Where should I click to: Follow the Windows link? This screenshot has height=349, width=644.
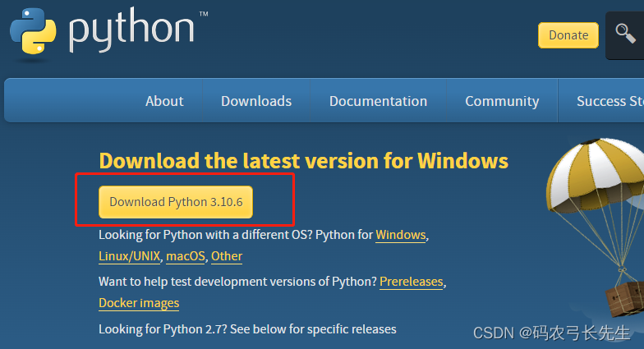pyautogui.click(x=401, y=235)
